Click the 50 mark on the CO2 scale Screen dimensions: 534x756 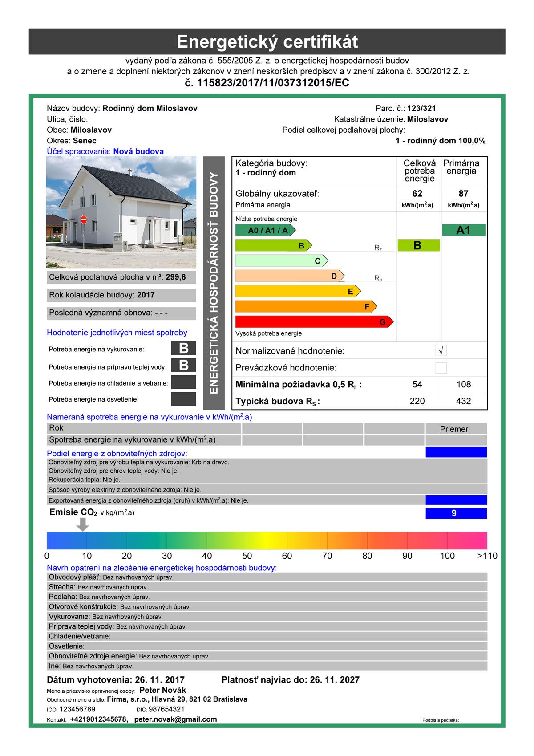tap(247, 556)
